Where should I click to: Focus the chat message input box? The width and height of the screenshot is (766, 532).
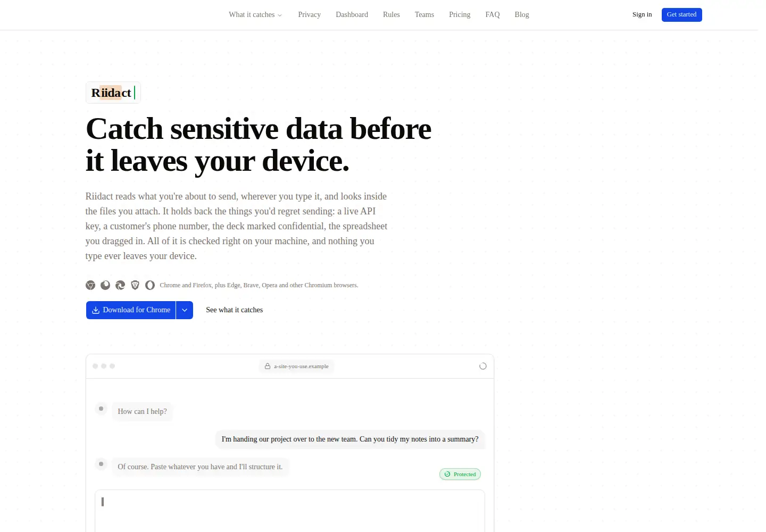[x=290, y=511]
